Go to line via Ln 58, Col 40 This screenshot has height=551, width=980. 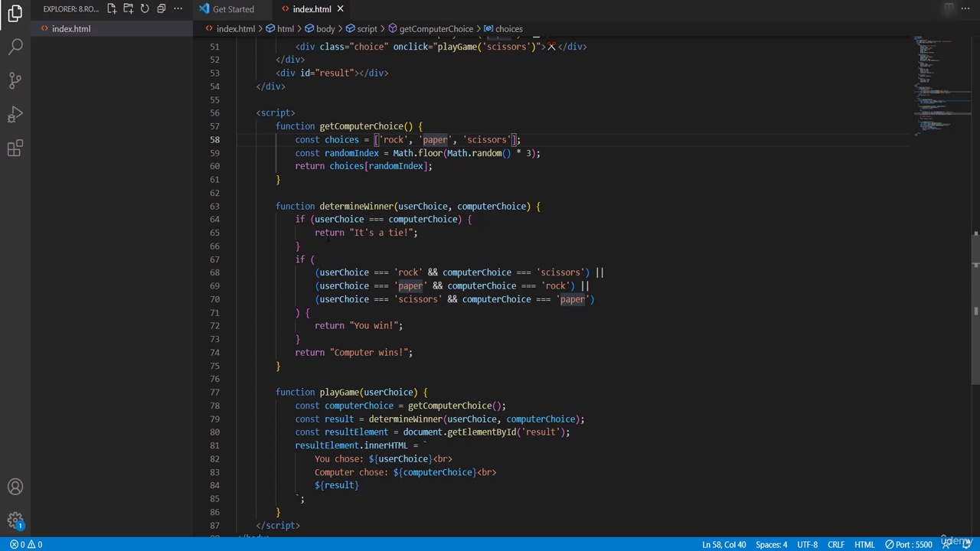point(724,545)
